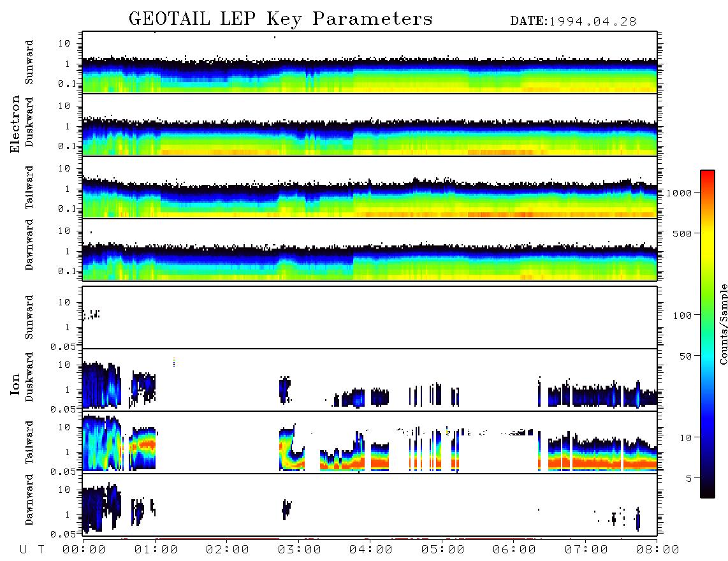Click the '04:00' time tick label
Screen dimensions: 728x561
(371, 550)
